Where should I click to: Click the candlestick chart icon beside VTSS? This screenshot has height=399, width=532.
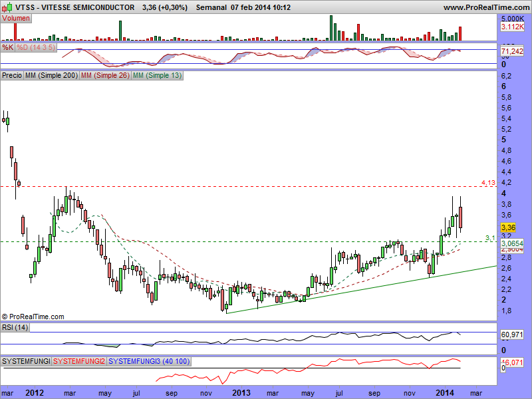[x=7, y=7]
